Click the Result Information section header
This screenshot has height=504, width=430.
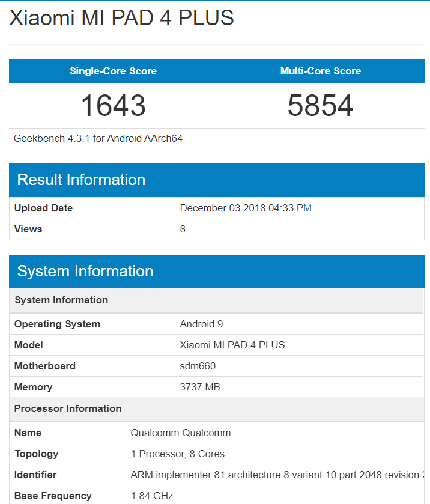point(217,180)
